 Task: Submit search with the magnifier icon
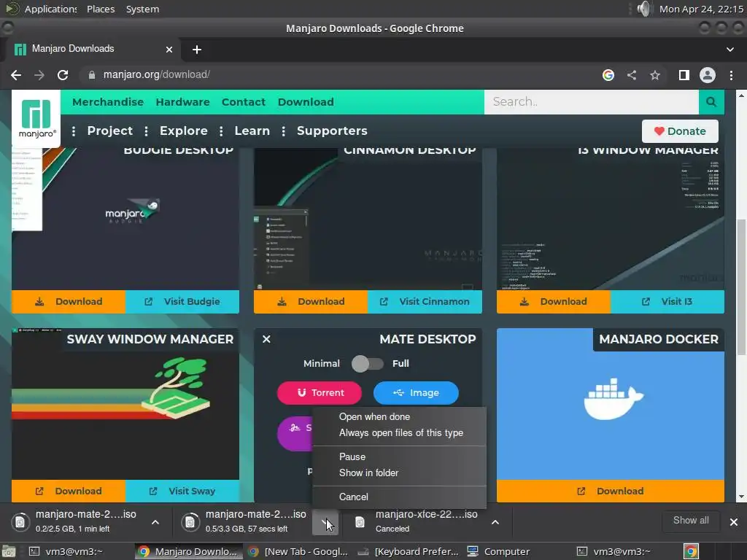711,102
